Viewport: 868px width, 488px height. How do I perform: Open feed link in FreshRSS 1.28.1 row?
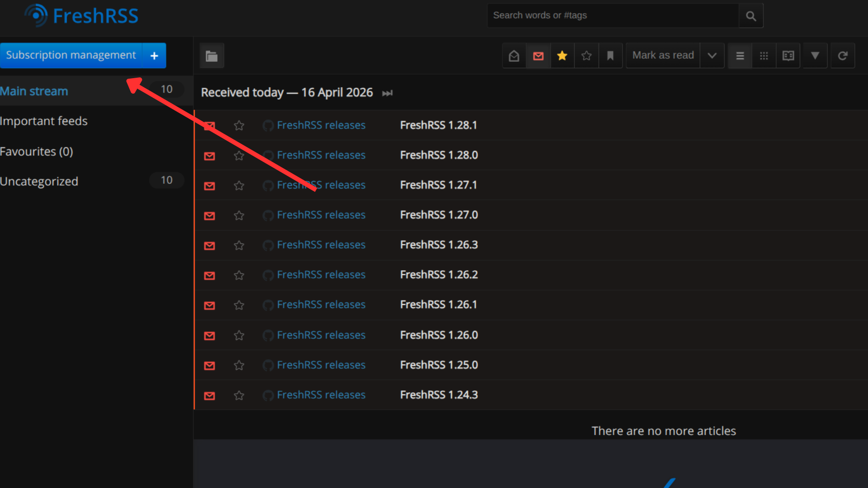[314, 125]
